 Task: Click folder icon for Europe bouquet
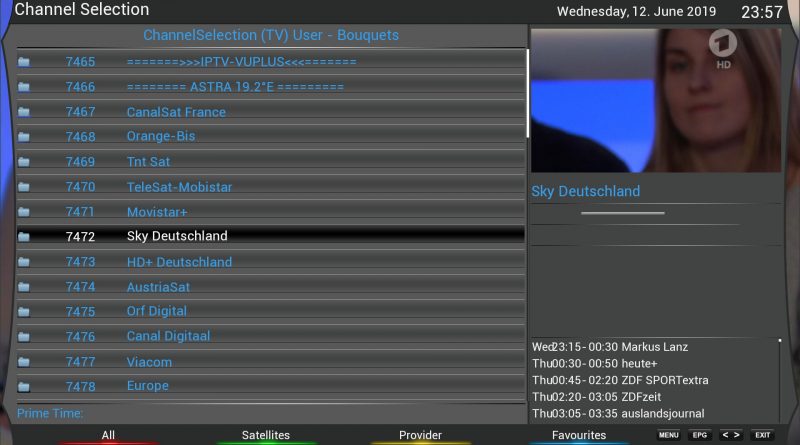pyautogui.click(x=23, y=387)
